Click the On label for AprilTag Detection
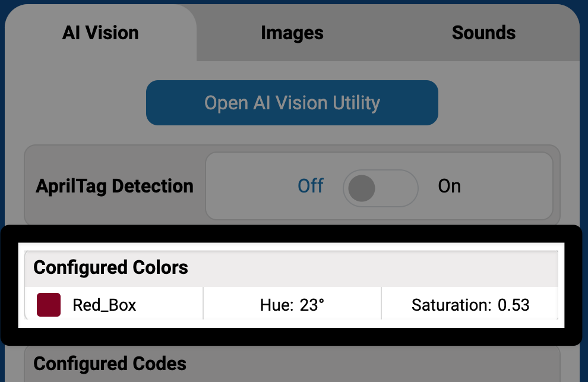 pos(449,186)
